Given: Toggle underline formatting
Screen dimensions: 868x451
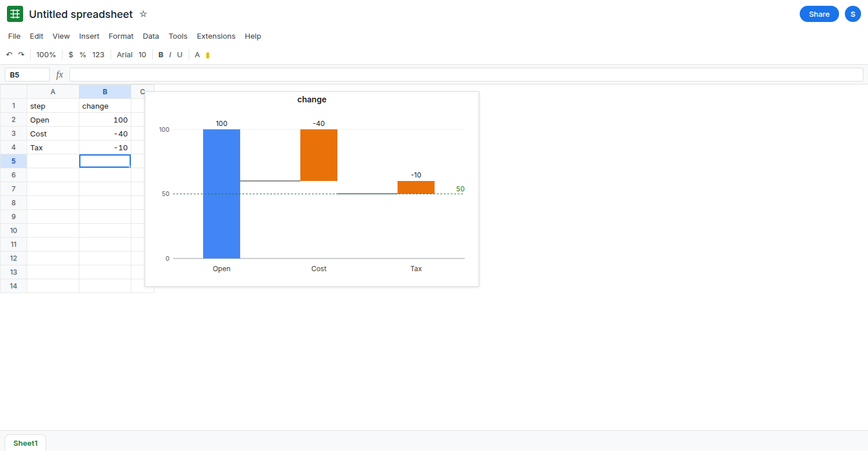Looking at the screenshot, I should 179,54.
